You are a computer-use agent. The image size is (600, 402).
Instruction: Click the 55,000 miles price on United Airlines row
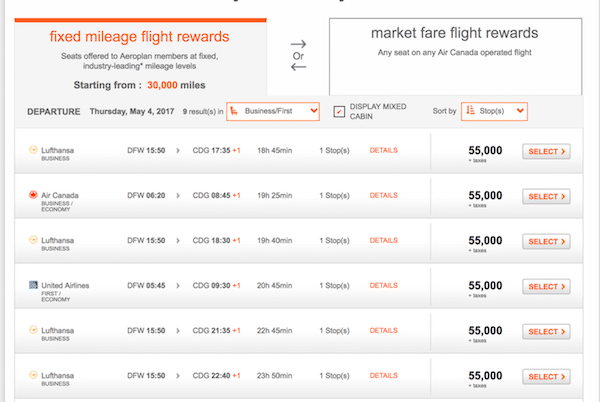485,286
